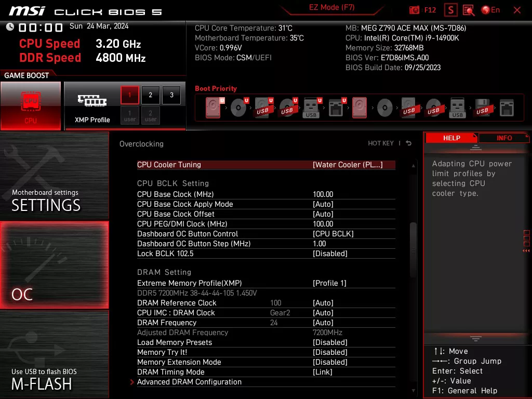Image resolution: width=532 pixels, height=399 pixels.
Task: Open the Favorites 'S' shortcut icon
Action: click(450, 9)
